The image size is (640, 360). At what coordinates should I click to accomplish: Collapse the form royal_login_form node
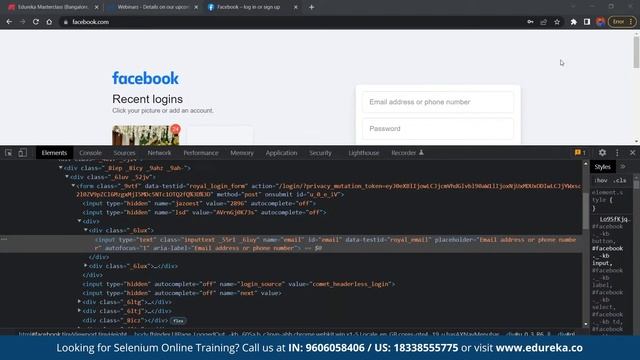73,186
